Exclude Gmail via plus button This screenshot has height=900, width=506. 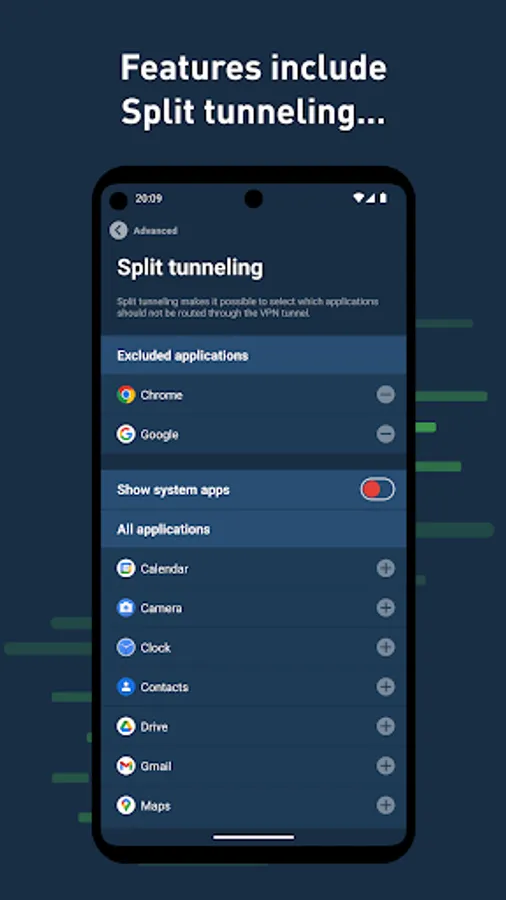[x=386, y=766]
